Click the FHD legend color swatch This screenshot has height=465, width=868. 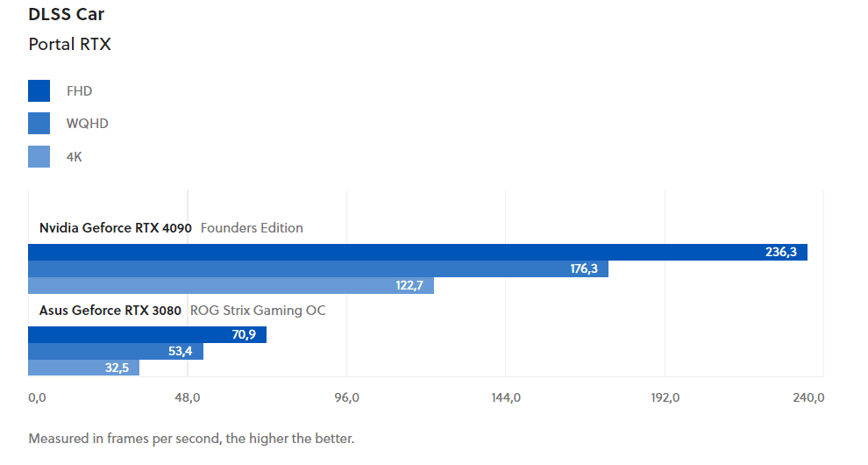tap(39, 91)
